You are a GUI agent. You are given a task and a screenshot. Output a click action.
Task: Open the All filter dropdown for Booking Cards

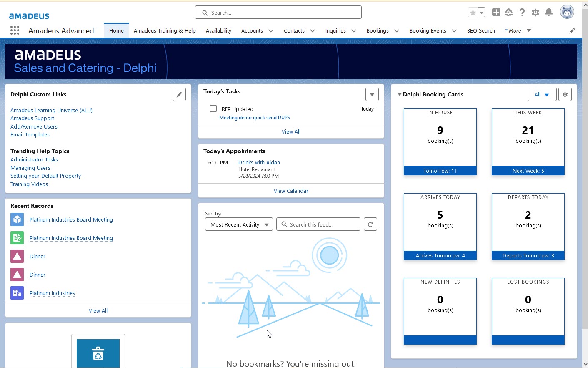[x=542, y=95]
